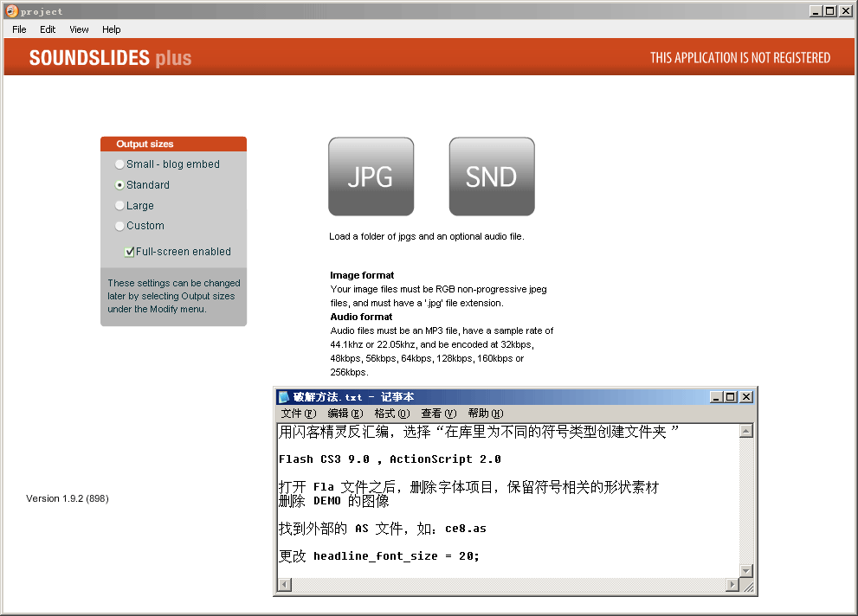Click Notepad's vertical scroll up arrow
The image size is (858, 616).
click(745, 431)
